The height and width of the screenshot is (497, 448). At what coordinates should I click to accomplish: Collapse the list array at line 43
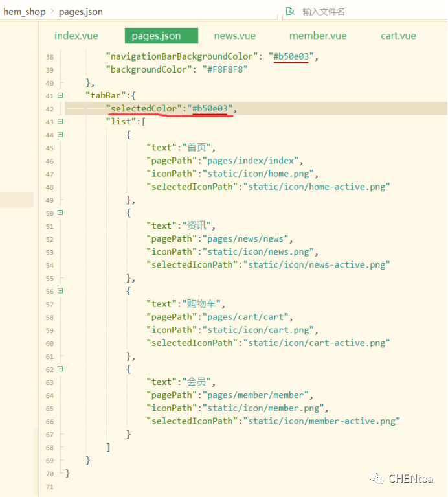pyautogui.click(x=60, y=122)
